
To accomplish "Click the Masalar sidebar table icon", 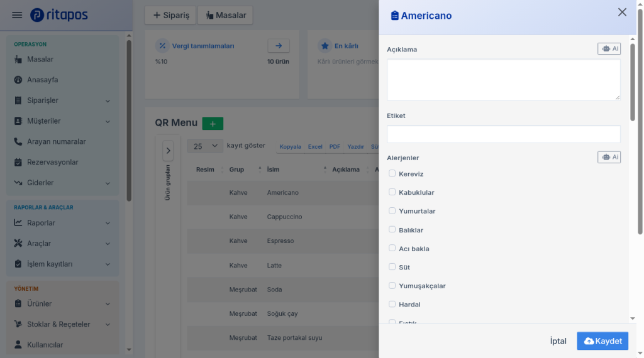I will point(18,60).
